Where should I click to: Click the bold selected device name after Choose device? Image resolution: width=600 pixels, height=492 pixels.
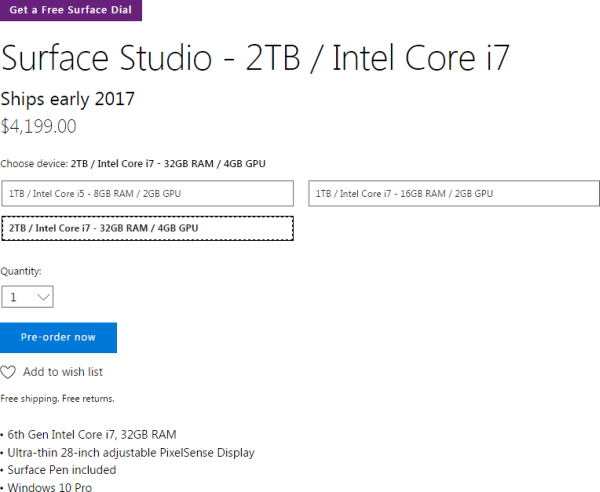pos(168,163)
